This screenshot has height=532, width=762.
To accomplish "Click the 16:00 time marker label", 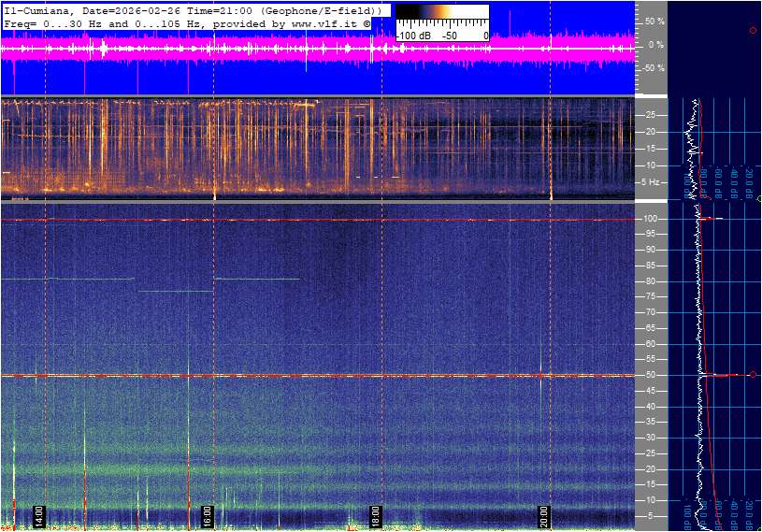I will (x=208, y=516).
